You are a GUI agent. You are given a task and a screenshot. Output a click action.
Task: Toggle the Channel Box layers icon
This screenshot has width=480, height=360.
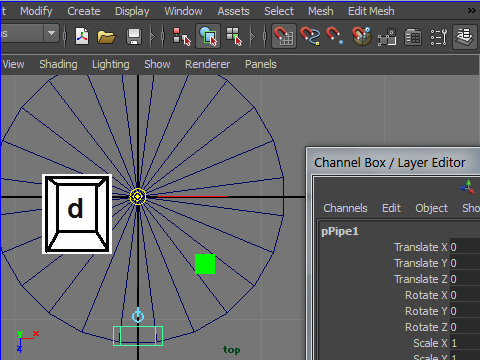pos(465,36)
